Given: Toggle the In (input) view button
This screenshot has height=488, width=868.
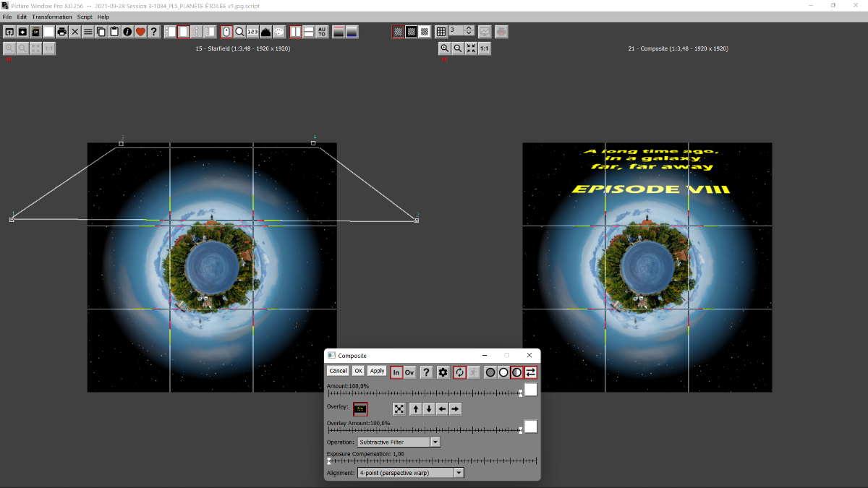Looking at the screenshot, I should tap(396, 372).
